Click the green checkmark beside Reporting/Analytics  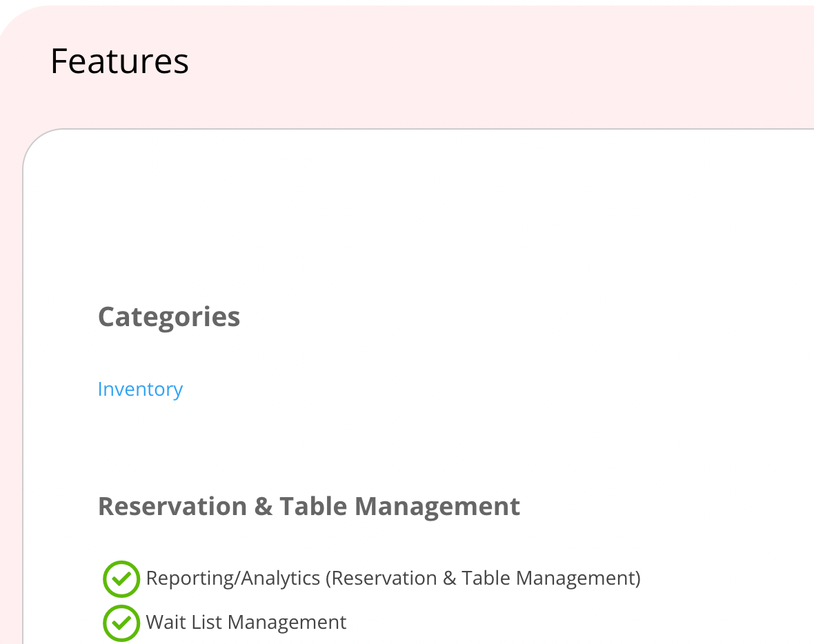click(121, 578)
